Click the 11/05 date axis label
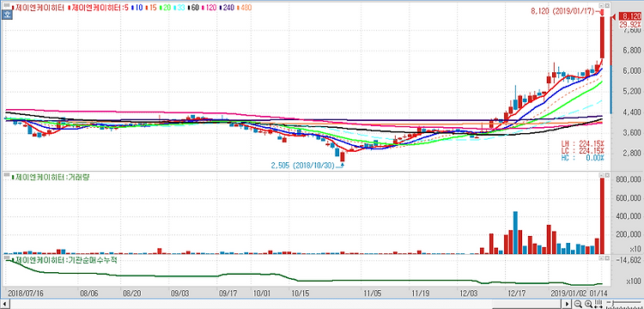Viewport: 644px width, 309px height. tap(373, 294)
